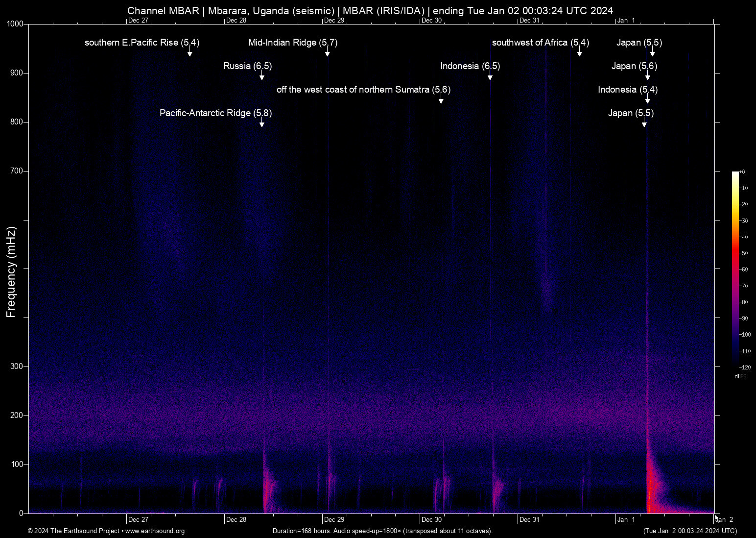This screenshot has width=756, height=538.
Task: Click the 1000 tick label on frequency axis
Action: [15, 24]
